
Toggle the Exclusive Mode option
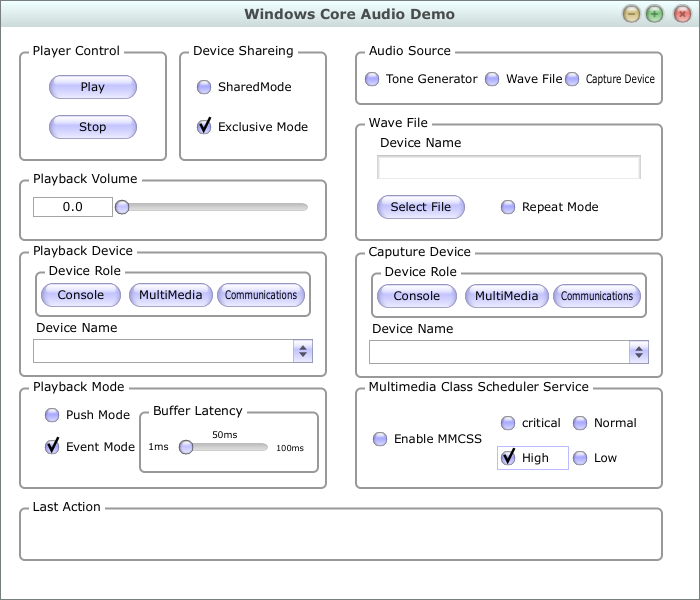pos(204,127)
